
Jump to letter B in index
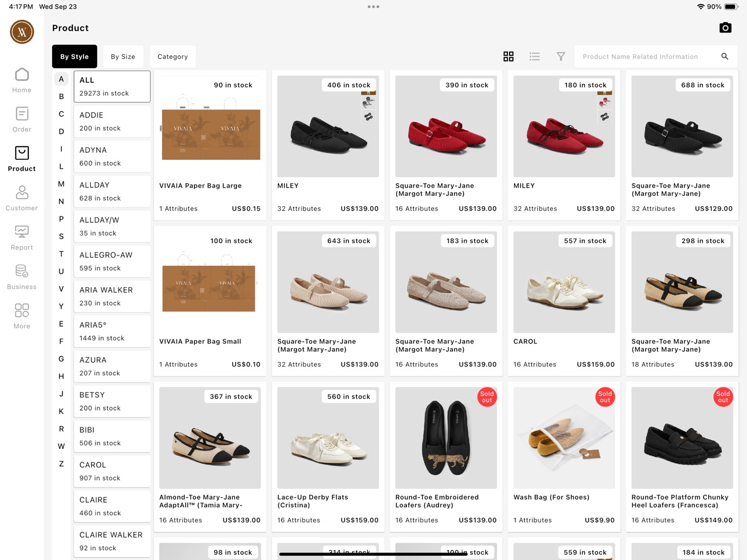coord(61,97)
